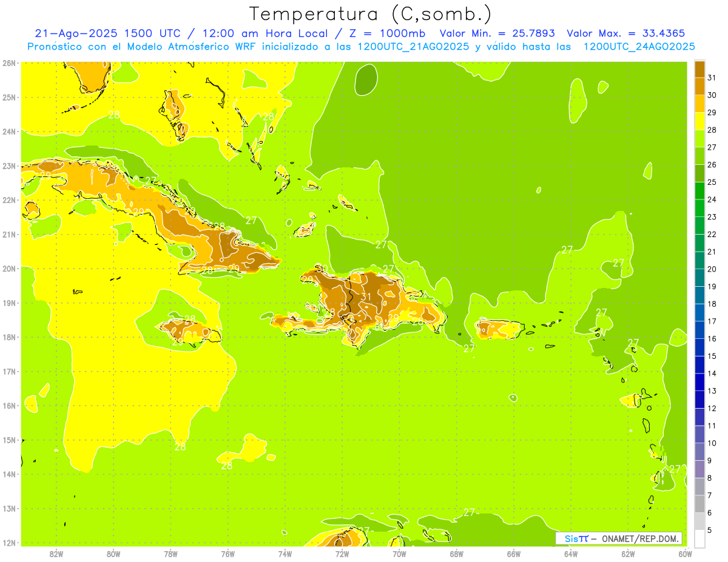This screenshot has width=728, height=562.
Task: Click legend scale value 24
Action: 712,199
